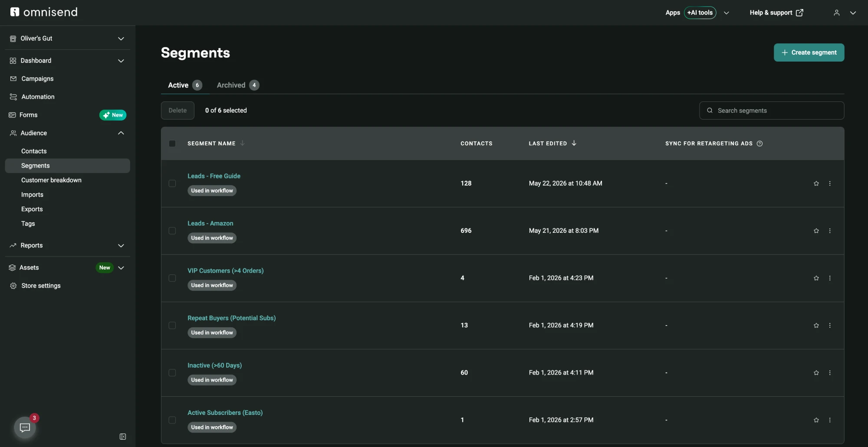Open more options for Active Subscribers (Easto)
Image resolution: width=868 pixels, height=447 pixels.
pos(830,420)
